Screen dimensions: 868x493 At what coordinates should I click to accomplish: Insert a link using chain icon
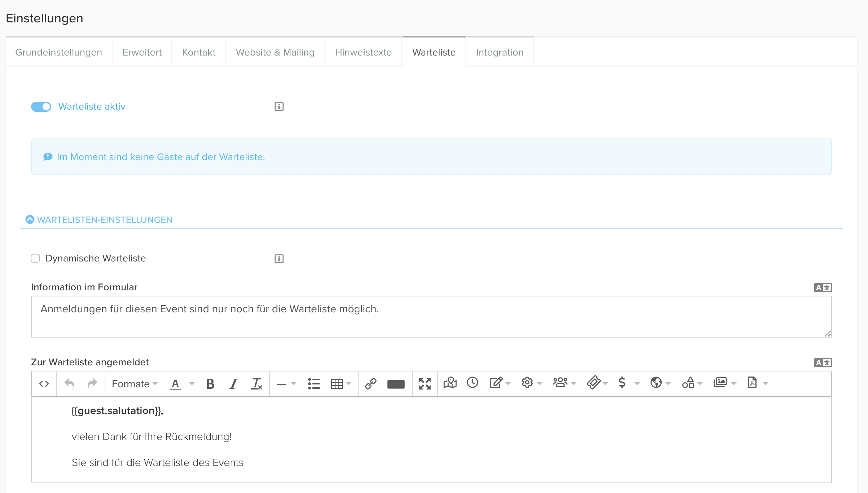(x=371, y=384)
